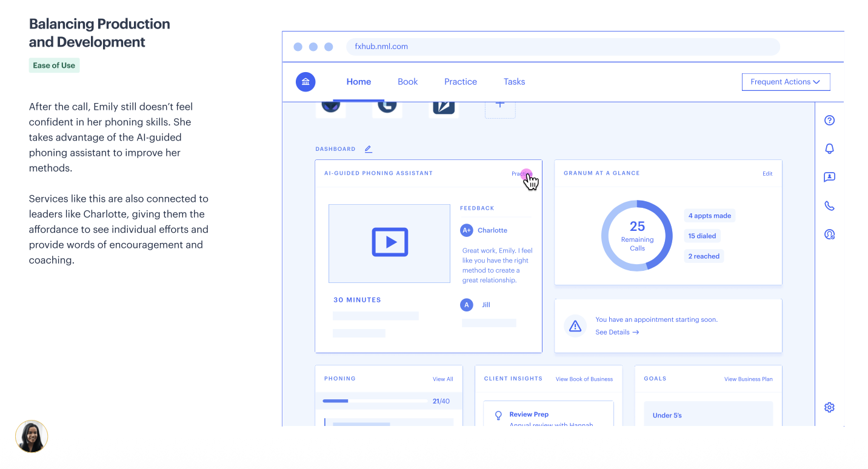Open View Book of Business link
The height and width of the screenshot is (469, 868).
click(x=584, y=379)
